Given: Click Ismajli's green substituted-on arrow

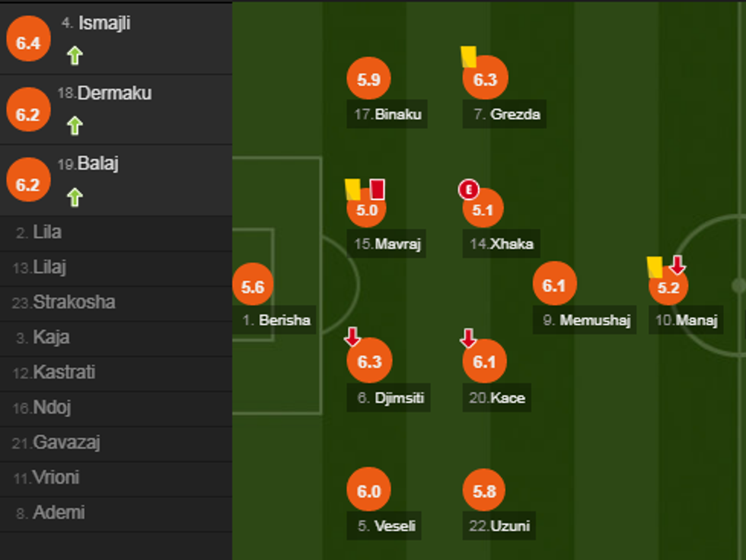Looking at the screenshot, I should pos(74,55).
